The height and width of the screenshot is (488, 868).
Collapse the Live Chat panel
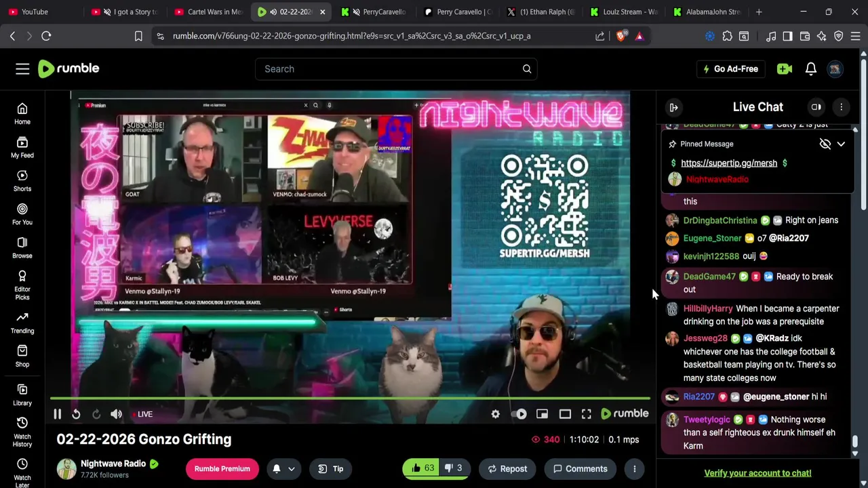[x=673, y=107]
